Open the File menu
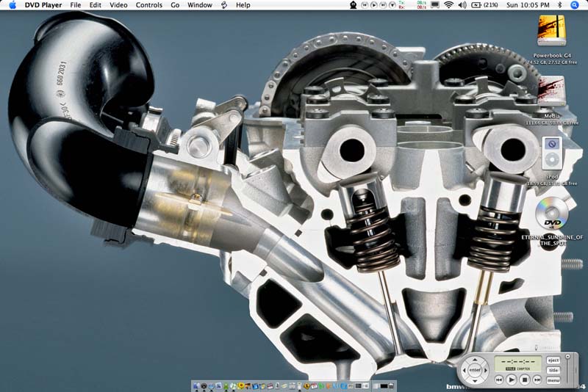Screen dimensions: 588x392 (76, 5)
